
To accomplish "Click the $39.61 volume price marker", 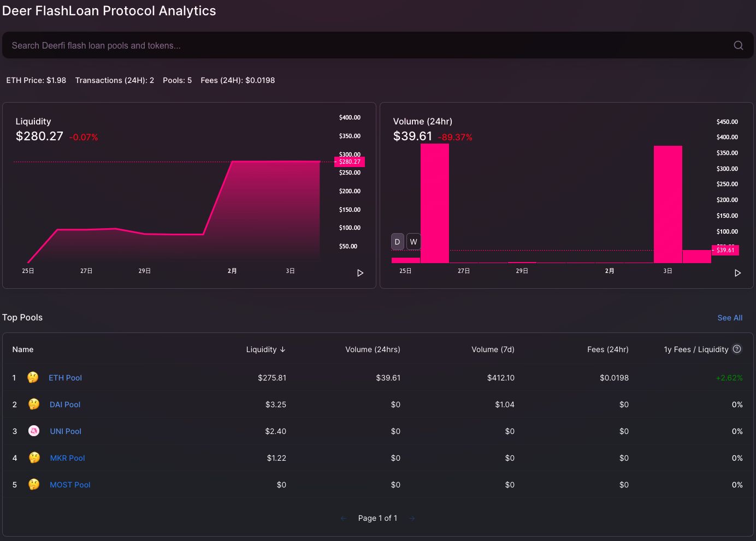I will 725,250.
